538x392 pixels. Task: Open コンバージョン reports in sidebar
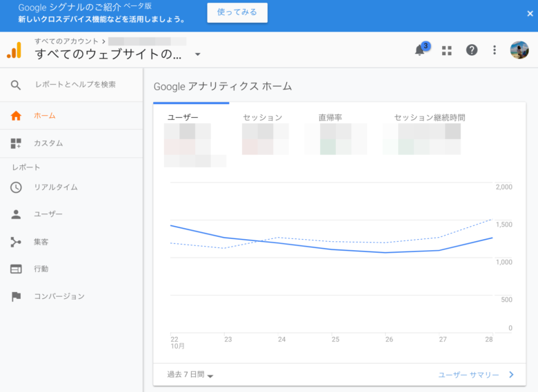click(x=59, y=296)
